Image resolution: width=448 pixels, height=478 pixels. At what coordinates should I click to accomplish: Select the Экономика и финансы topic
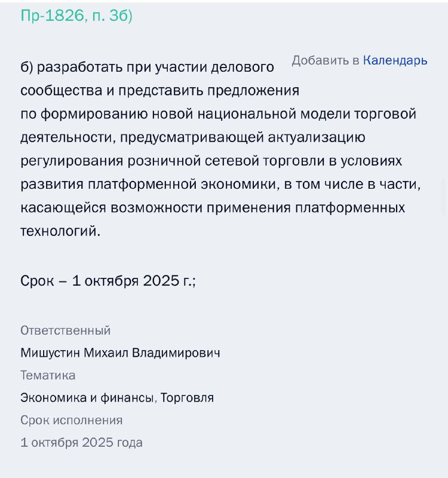[x=87, y=397]
